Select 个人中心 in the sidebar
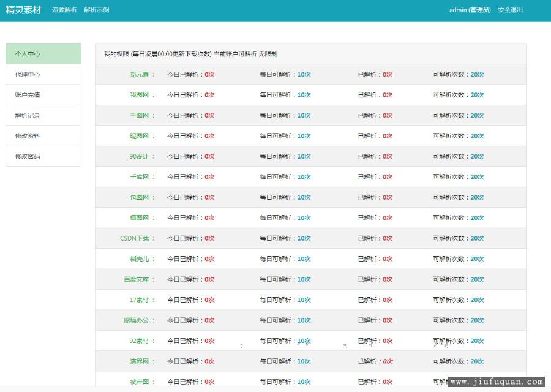Screen dimensions: 551x392 (43, 54)
